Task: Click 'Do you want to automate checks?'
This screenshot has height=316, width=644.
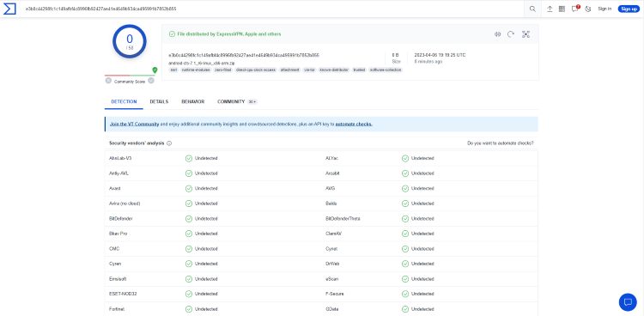Action: click(x=501, y=143)
